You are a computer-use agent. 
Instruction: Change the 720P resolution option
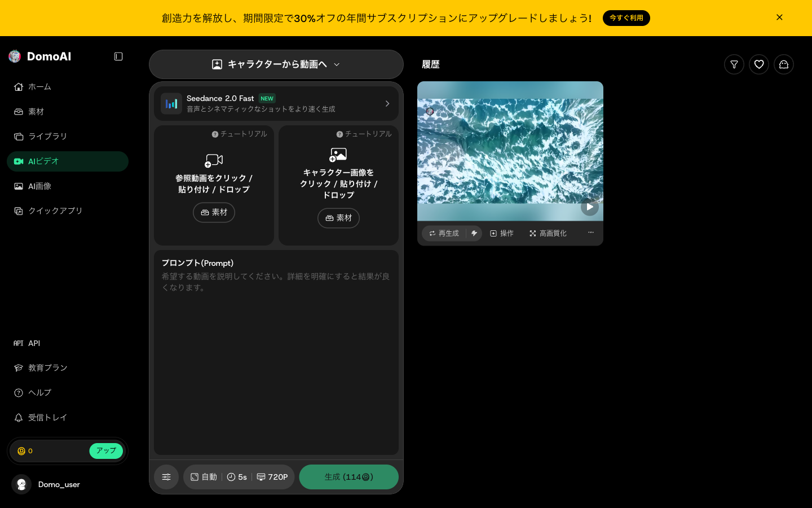tap(272, 477)
